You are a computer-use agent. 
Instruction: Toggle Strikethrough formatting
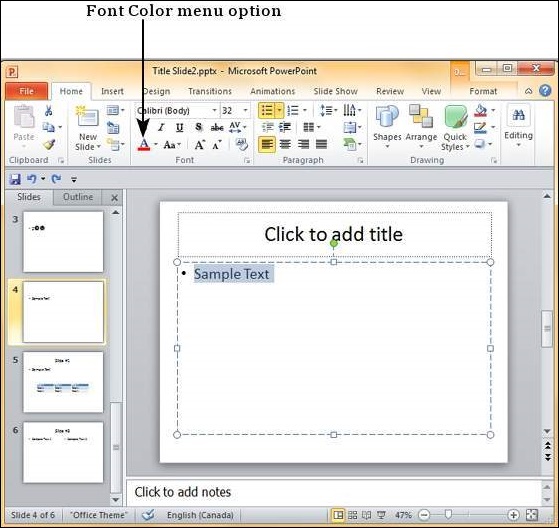click(x=217, y=127)
